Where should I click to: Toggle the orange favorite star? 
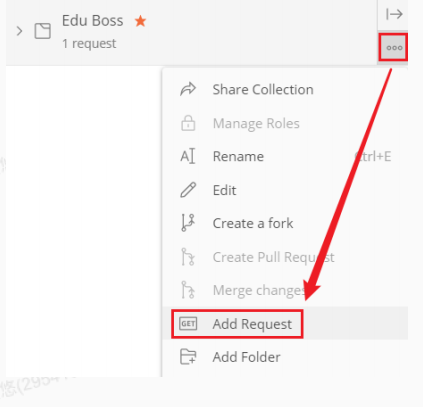coord(140,21)
